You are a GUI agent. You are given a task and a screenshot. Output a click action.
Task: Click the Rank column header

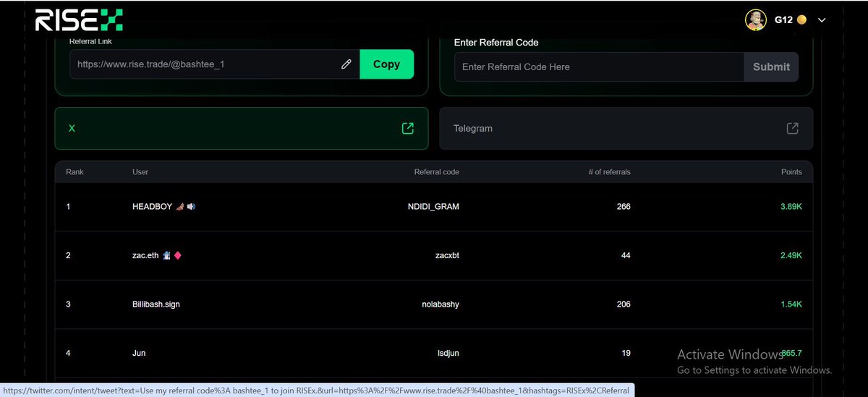click(x=75, y=172)
